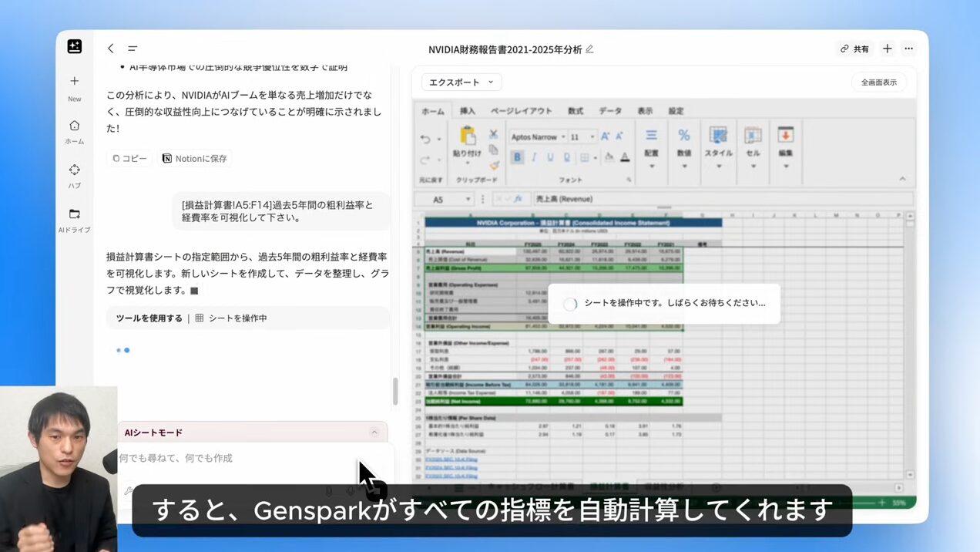Click the ホーム house icon in sidebar
The width and height of the screenshot is (980, 552).
click(x=74, y=126)
